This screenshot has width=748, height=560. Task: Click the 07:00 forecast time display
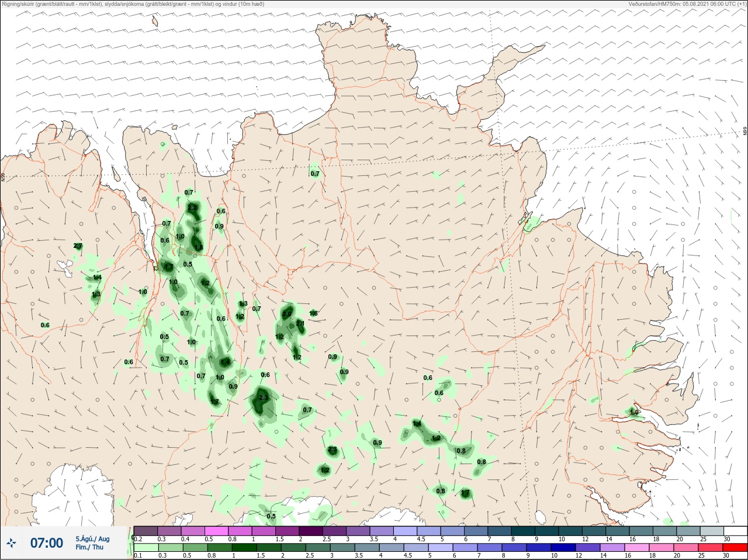point(47,543)
